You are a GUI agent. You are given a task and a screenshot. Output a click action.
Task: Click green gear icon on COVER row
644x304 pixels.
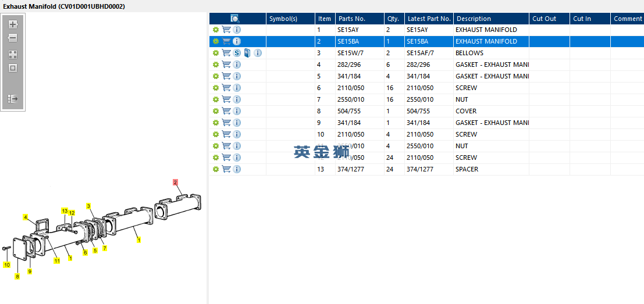pyautogui.click(x=216, y=111)
